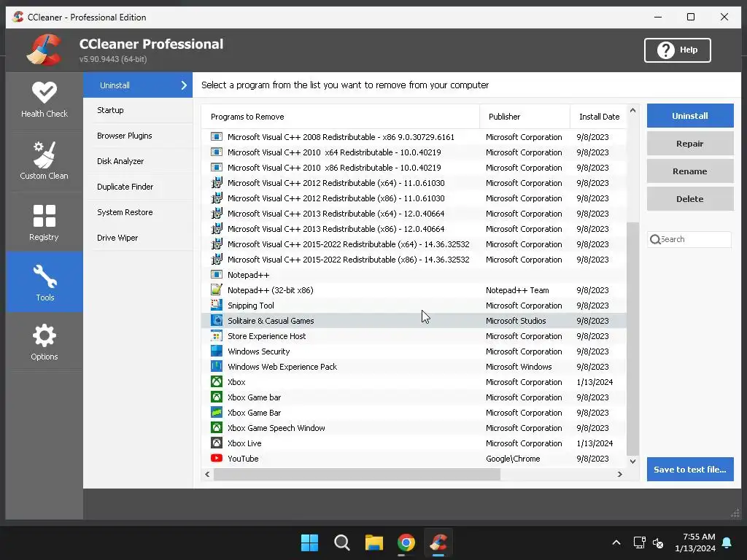Sort by Publisher column header
Viewport: 747px width, 560px height.
click(x=525, y=117)
